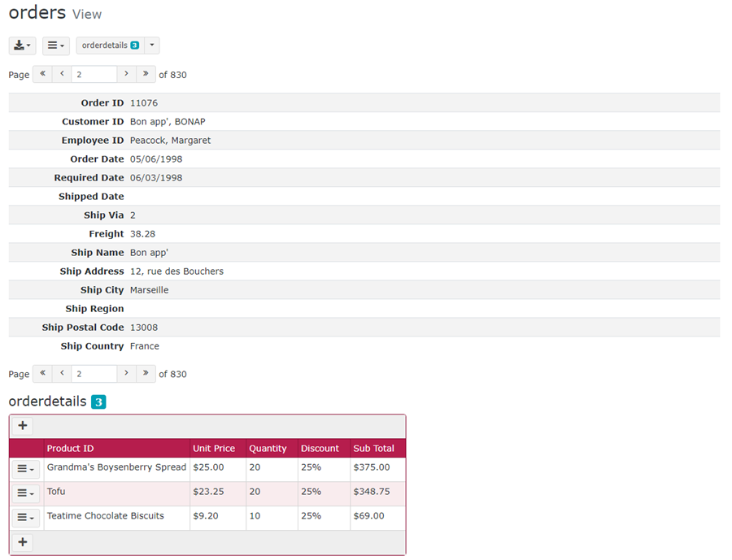Jump to last page in top pager
The width and height of the screenshot is (732, 560).
click(146, 74)
